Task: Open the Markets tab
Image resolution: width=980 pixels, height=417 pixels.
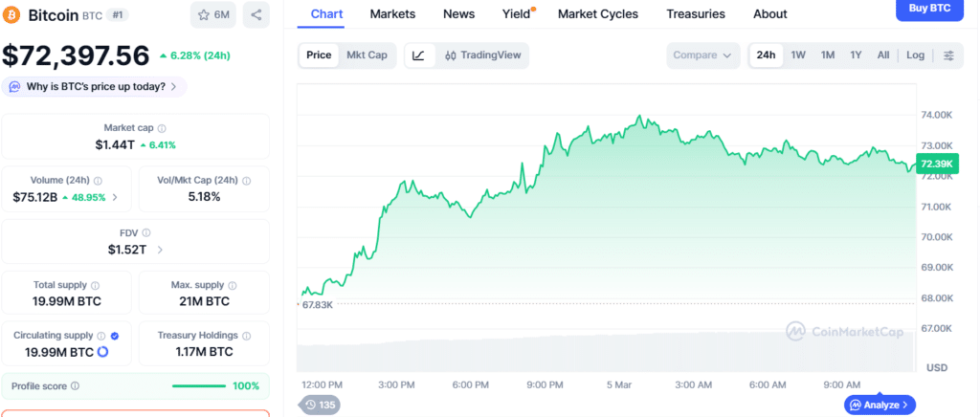Action: (392, 13)
